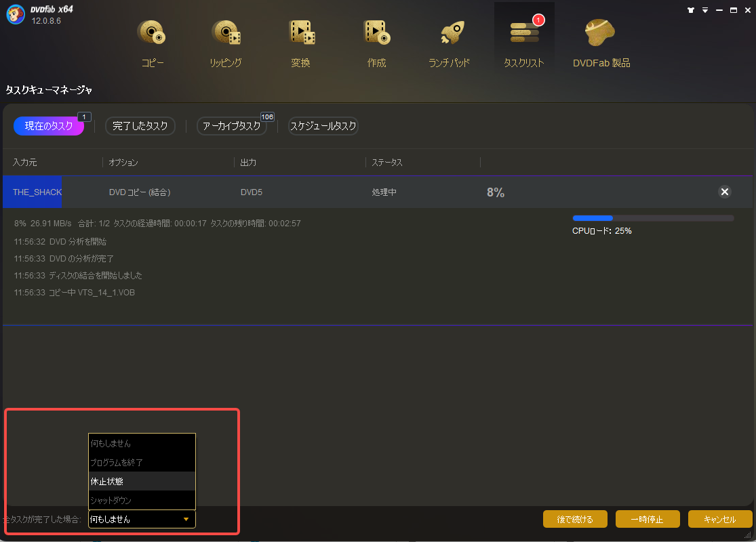Click the 入力元 column header
Image resolution: width=756 pixels, height=542 pixels.
[25, 163]
